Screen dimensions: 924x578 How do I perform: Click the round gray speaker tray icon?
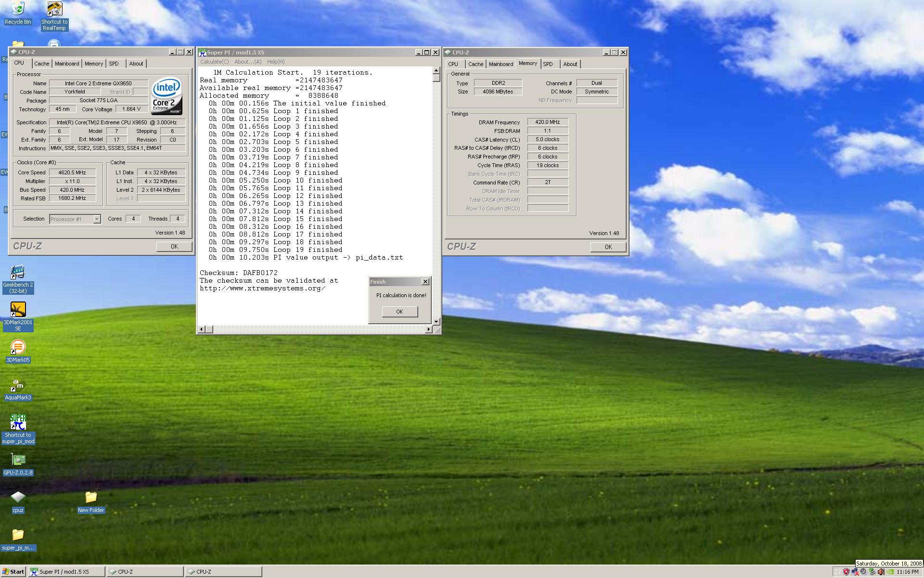863,572
